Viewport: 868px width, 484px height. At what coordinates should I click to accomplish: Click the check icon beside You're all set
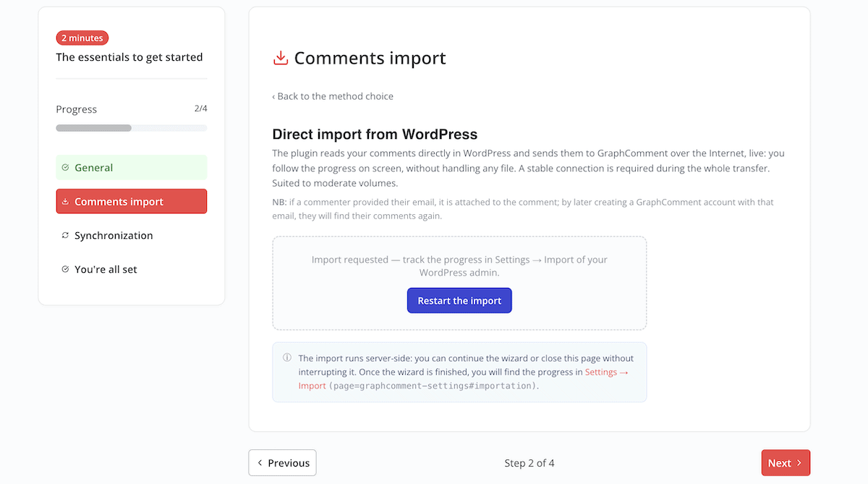pos(65,269)
